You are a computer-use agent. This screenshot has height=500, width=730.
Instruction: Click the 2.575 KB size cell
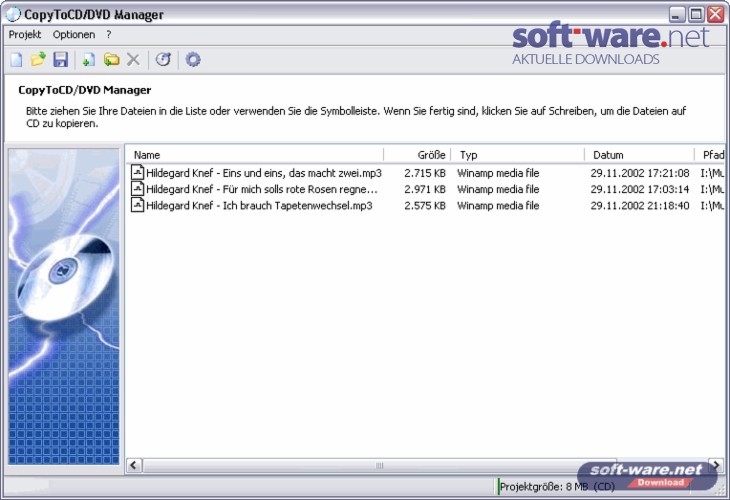[x=425, y=205]
